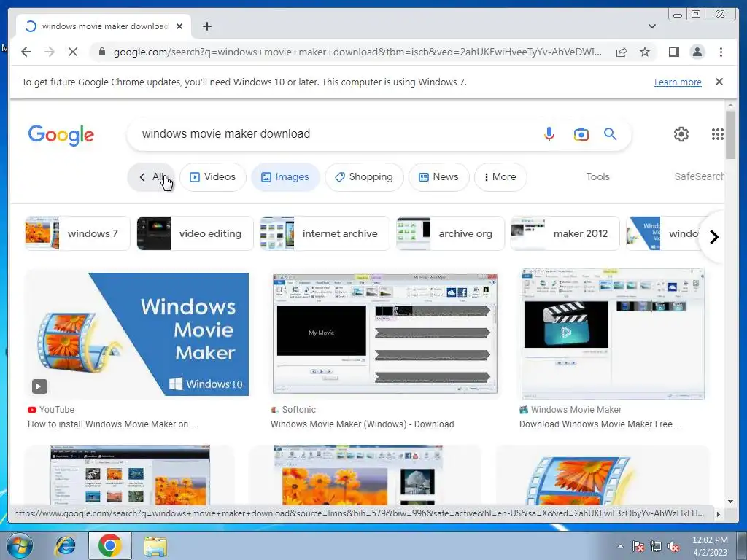Open Windows Explorer from the taskbar
This screenshot has width=747, height=560.
pyautogui.click(x=155, y=545)
